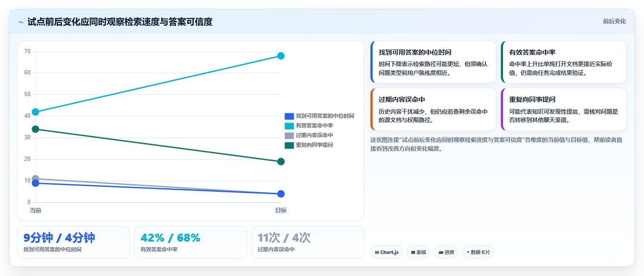Click 过期内容误命中 label under 11次 / 4次
This screenshot has width=644, height=276.
tap(276, 250)
